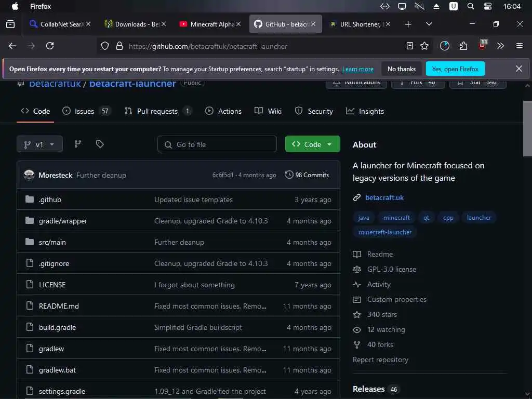This screenshot has width=532, height=399.
Task: Click Yes, open Firefox button
Action: point(455,69)
